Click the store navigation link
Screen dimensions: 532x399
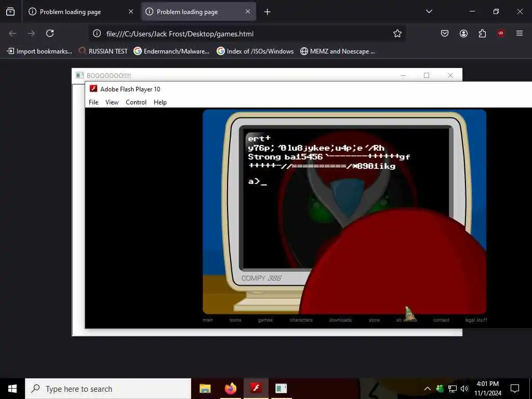click(374, 320)
